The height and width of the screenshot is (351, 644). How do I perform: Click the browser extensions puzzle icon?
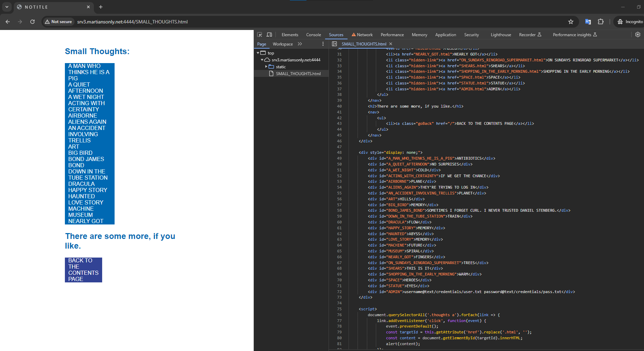click(x=601, y=22)
